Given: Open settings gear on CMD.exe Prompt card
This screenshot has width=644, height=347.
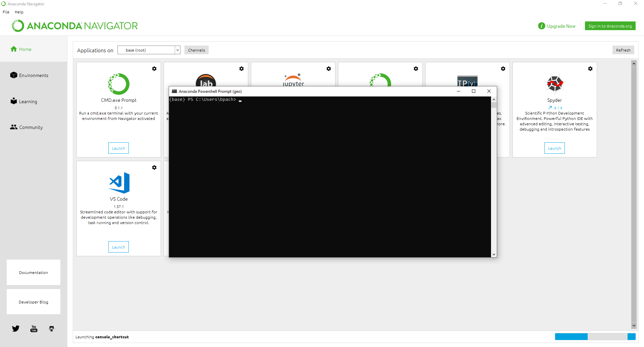Looking at the screenshot, I should point(154,69).
